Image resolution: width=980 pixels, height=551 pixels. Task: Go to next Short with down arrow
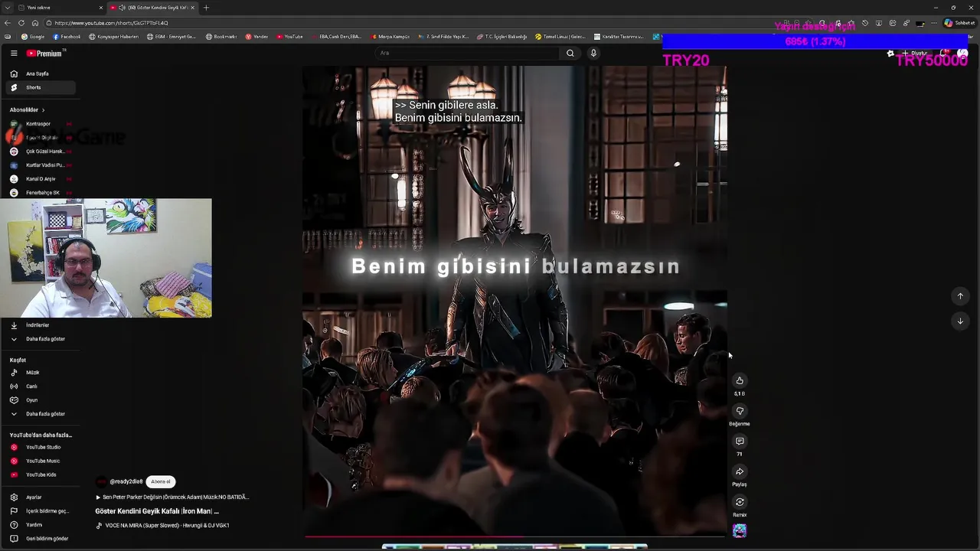960,321
